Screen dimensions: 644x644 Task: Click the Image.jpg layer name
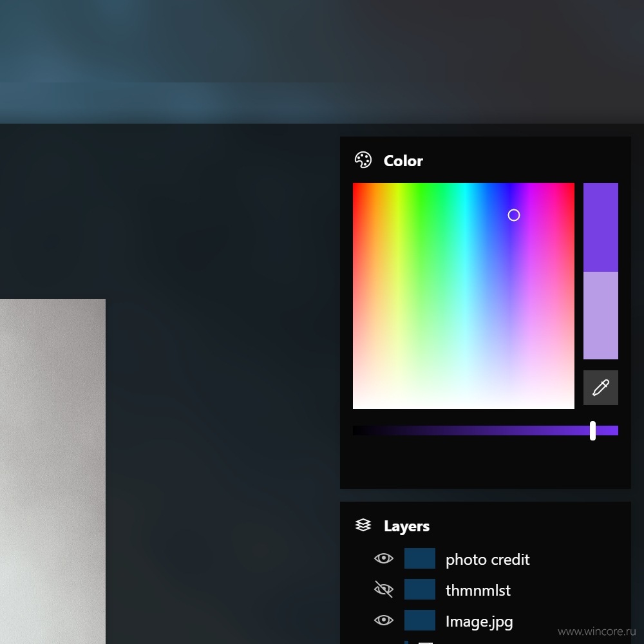pyautogui.click(x=479, y=622)
